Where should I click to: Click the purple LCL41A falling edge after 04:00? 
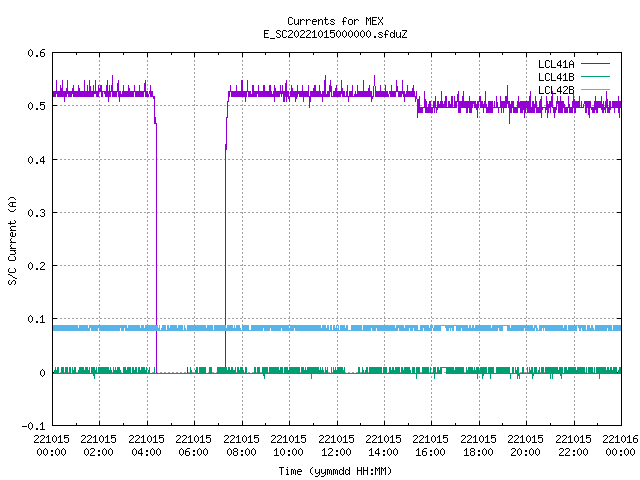coord(156,245)
